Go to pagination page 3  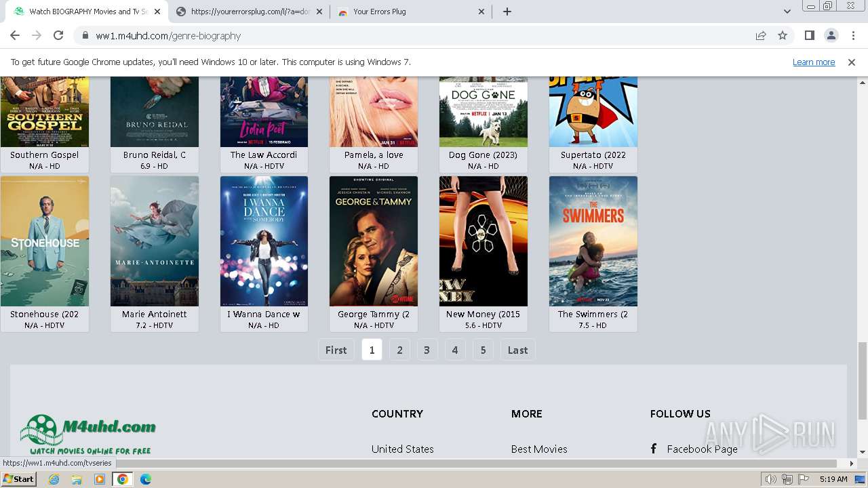[427, 350]
